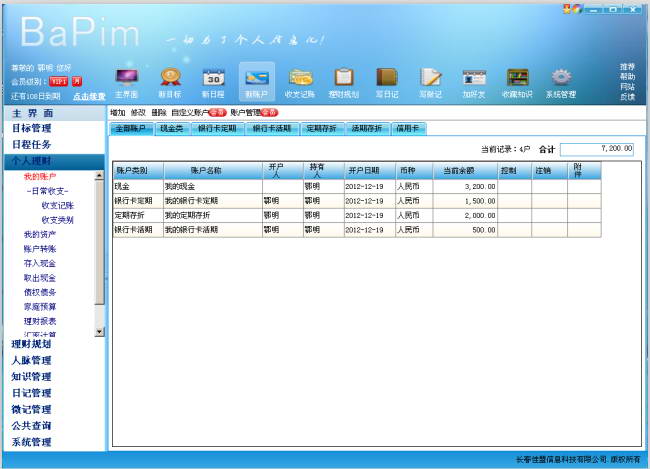
Task: Open the 主界面 monitor icon in toolbar
Action: pyautogui.click(x=126, y=78)
